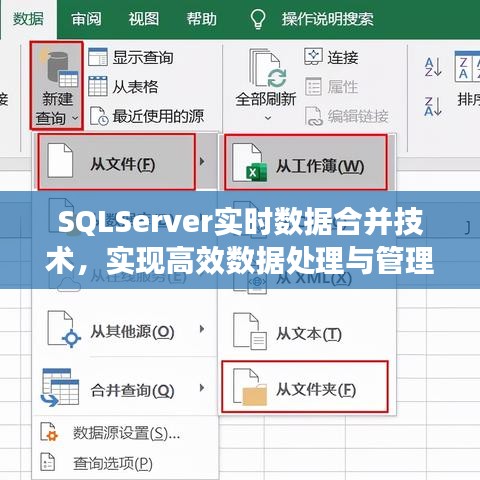480x480 pixels.
Task: Choose 从工作簿(W) submenu item
Action: 306,162
